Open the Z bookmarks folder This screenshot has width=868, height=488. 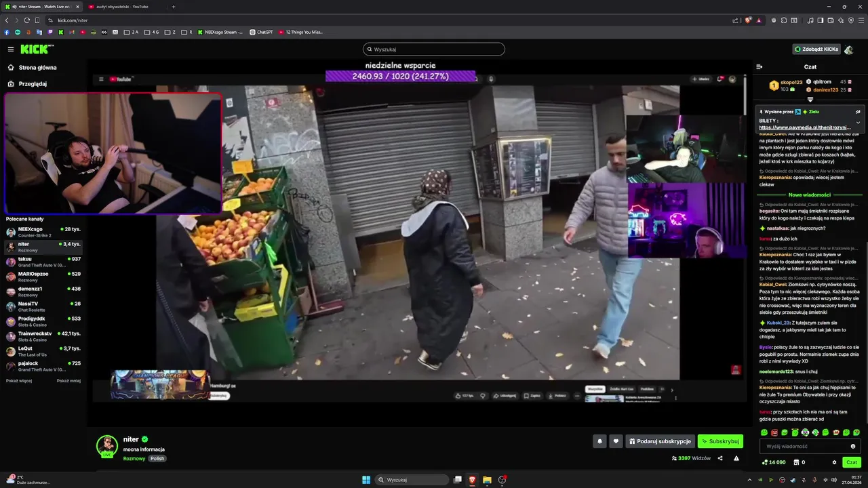coord(170,32)
